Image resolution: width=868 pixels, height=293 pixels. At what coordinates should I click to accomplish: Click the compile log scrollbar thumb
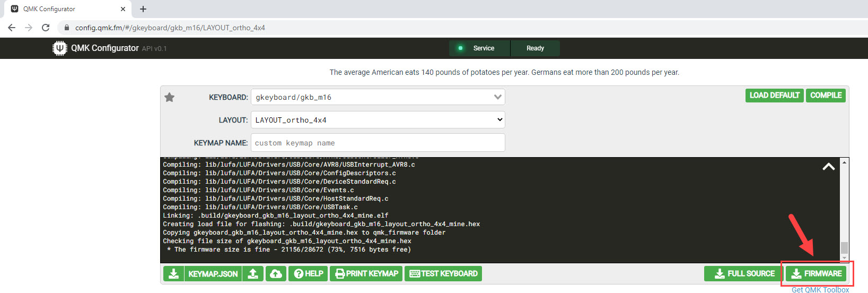click(844, 248)
